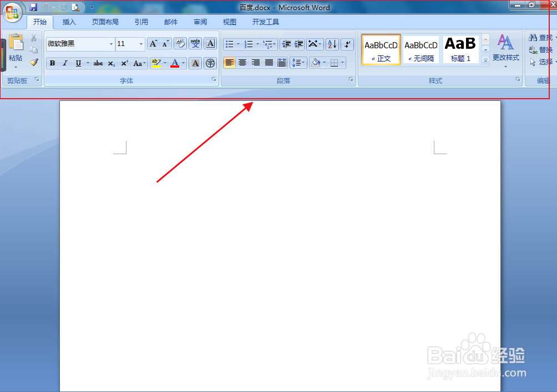Switch to 视图 tab
The width and height of the screenshot is (557, 392).
pyautogui.click(x=230, y=22)
